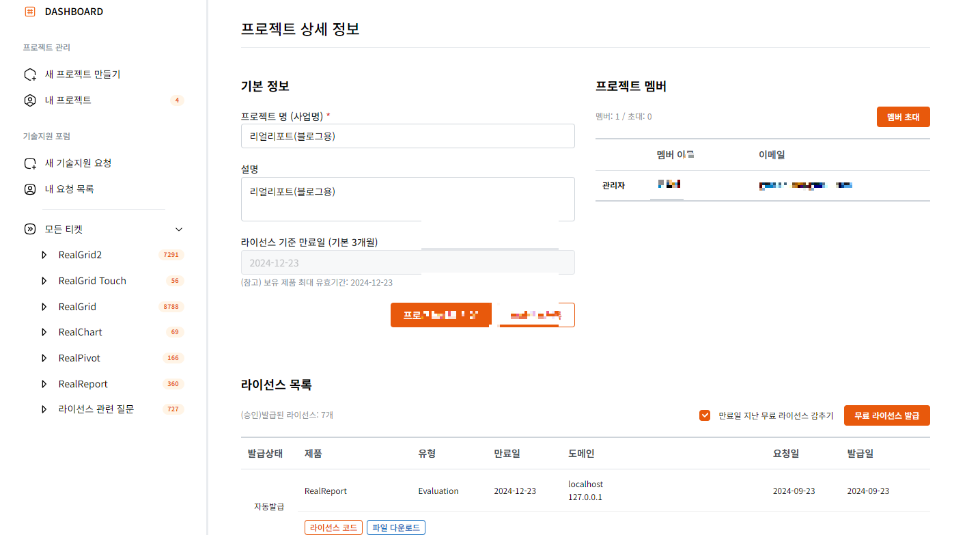Expand the RealChart triangle
The width and height of the screenshot is (980, 535).
(44, 332)
